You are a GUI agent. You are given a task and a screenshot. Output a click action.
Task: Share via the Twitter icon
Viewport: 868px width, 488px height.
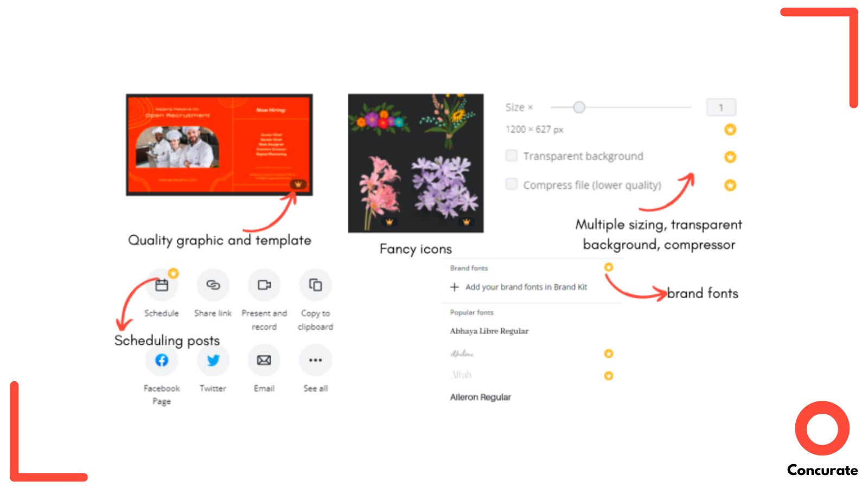[x=213, y=360]
